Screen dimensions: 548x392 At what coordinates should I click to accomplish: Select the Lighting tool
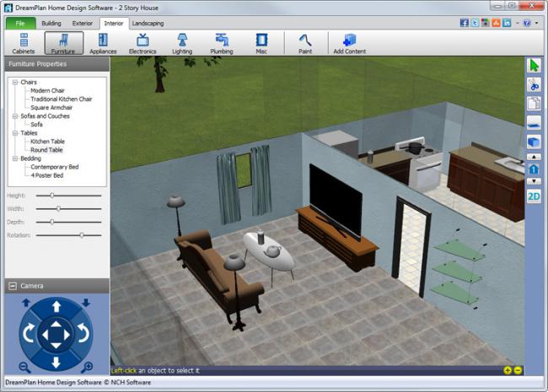tap(182, 43)
